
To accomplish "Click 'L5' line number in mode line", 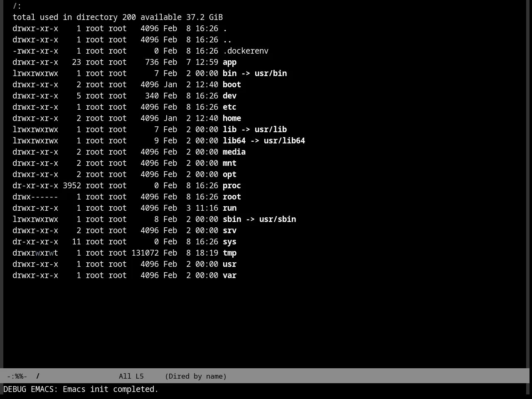I will (140, 376).
